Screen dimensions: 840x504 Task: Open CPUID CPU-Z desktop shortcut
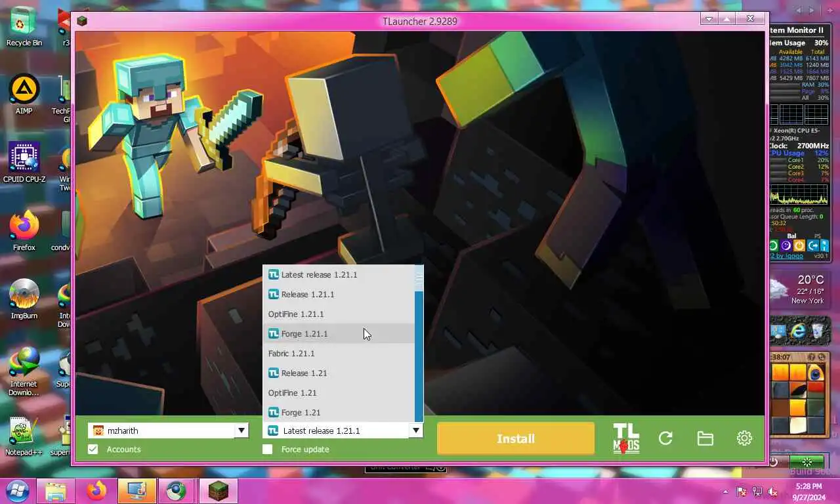tap(24, 162)
